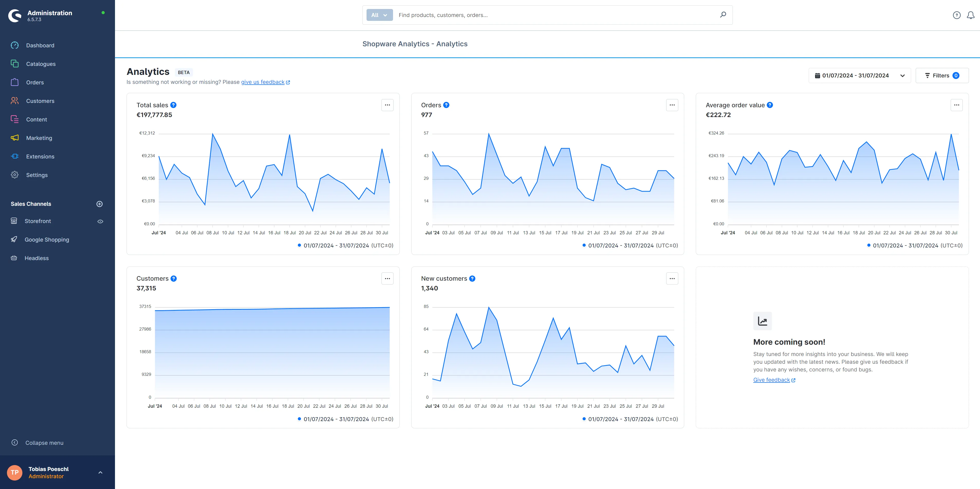Screen dimensions: 980x489
Task: Open the give us feedback link
Action: point(263,82)
